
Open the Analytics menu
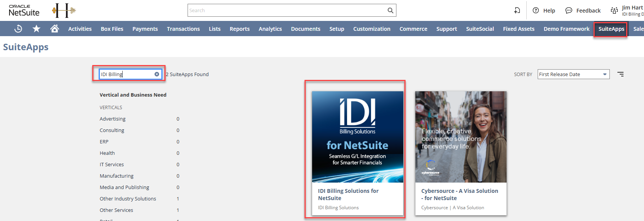270,29
